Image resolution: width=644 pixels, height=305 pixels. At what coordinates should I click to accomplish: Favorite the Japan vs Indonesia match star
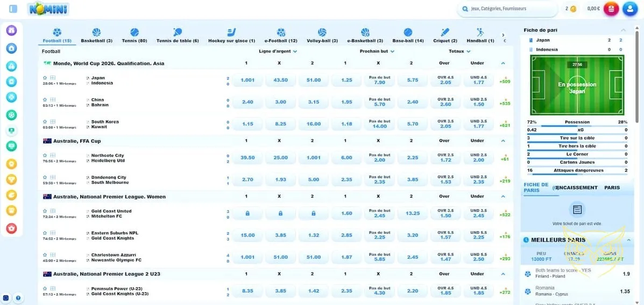[45, 78]
